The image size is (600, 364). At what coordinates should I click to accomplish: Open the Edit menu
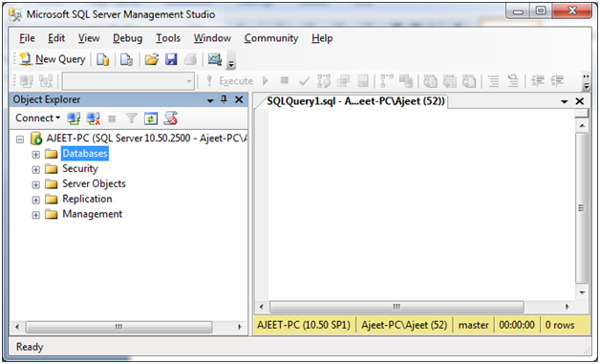(56, 38)
